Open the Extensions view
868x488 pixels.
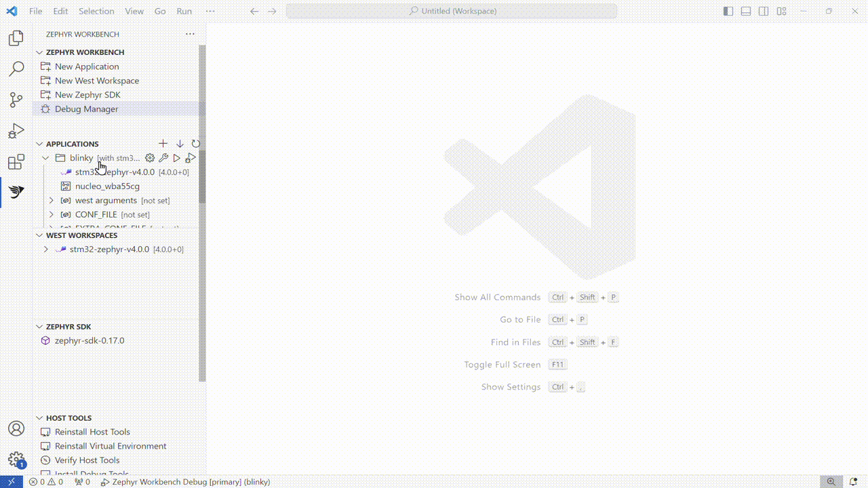[16, 163]
